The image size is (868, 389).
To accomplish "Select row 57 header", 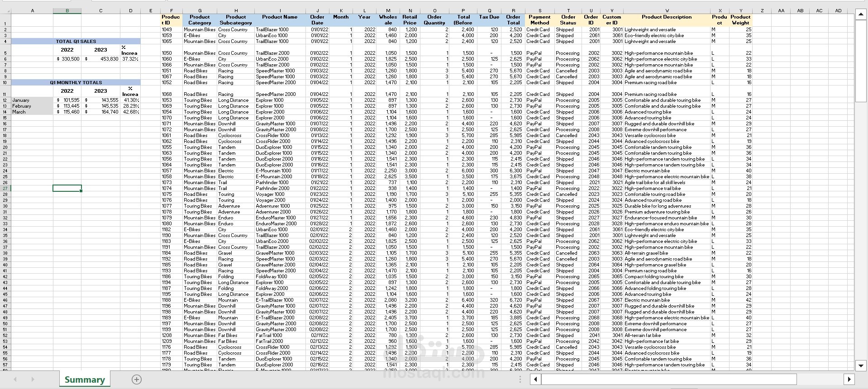I will click(5, 365).
